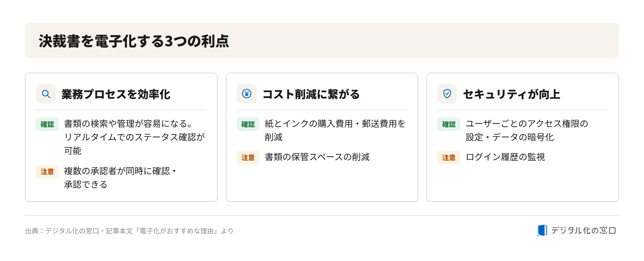Click the 確認 badge in 業務プロセス card
This screenshot has width=644, height=261.
pos(47,124)
